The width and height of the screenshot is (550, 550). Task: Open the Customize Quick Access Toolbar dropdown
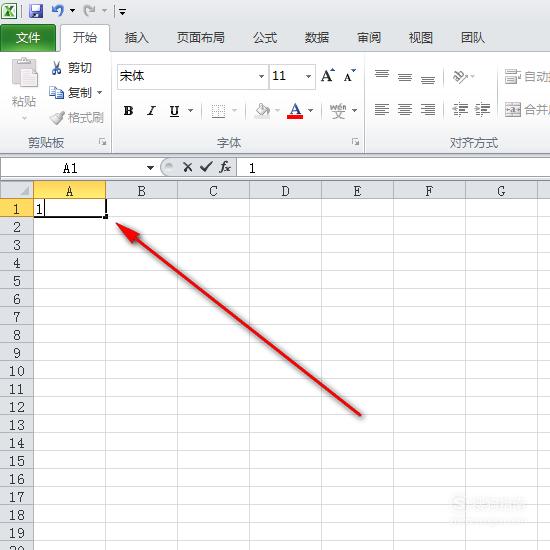click(x=122, y=12)
